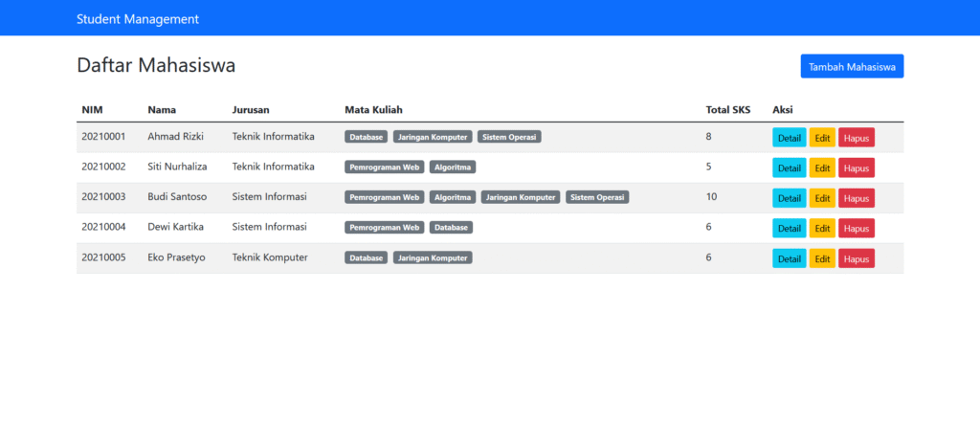Delete Eko Prasetyo with Hapus
980x446 pixels.
point(857,258)
